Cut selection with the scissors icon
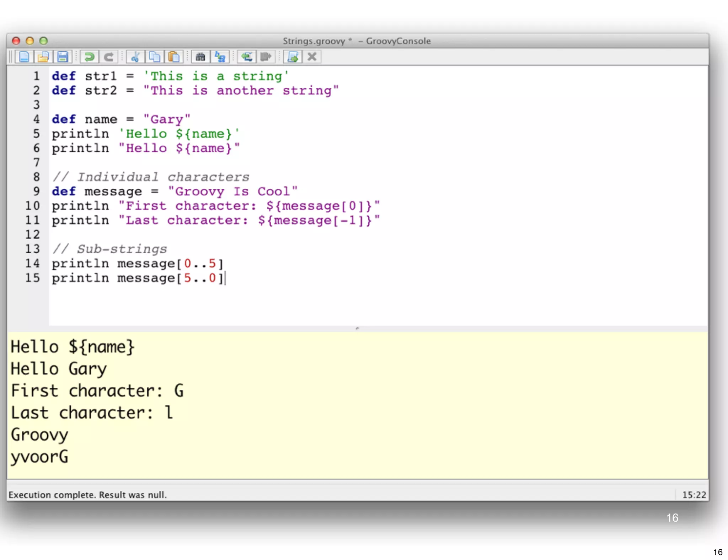 coord(135,57)
